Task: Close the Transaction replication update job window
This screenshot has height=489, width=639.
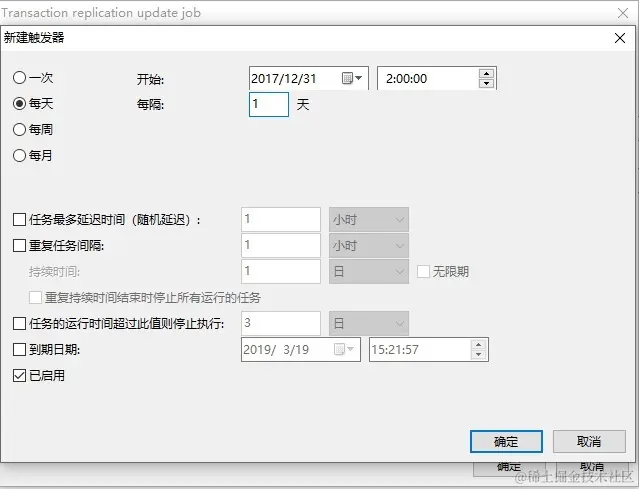Action: (623, 13)
